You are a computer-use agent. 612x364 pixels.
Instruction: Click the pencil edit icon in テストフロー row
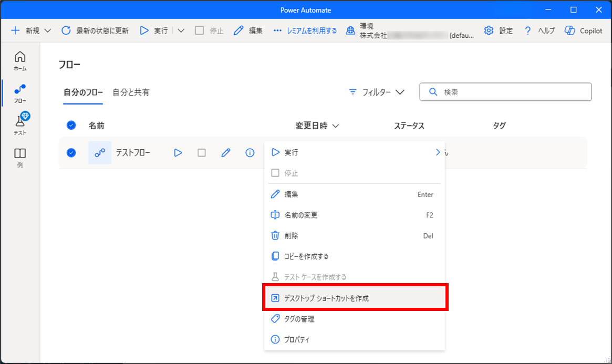coord(226,153)
